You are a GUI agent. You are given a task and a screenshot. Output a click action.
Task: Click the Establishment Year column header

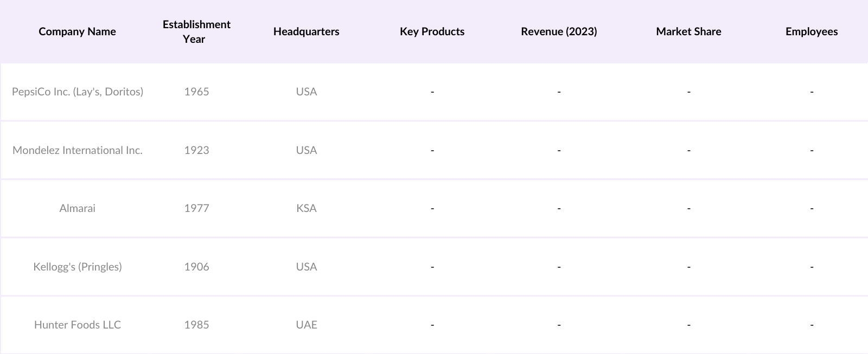click(x=196, y=31)
